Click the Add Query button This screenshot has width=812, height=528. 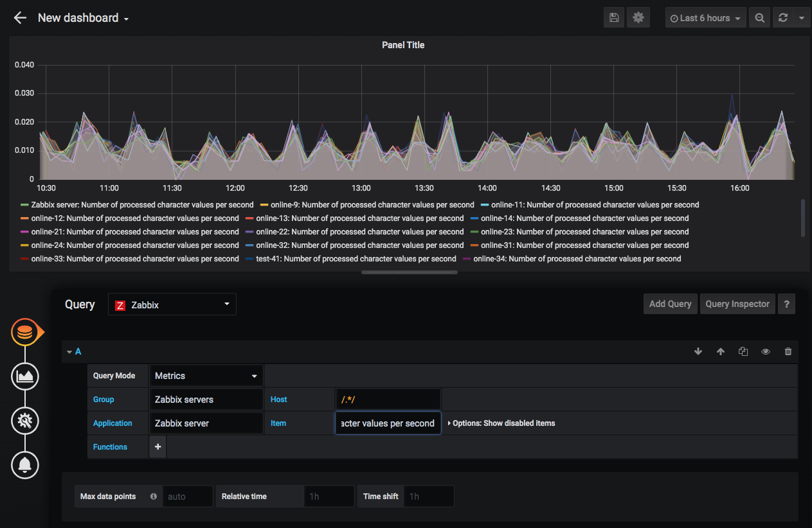coord(670,304)
